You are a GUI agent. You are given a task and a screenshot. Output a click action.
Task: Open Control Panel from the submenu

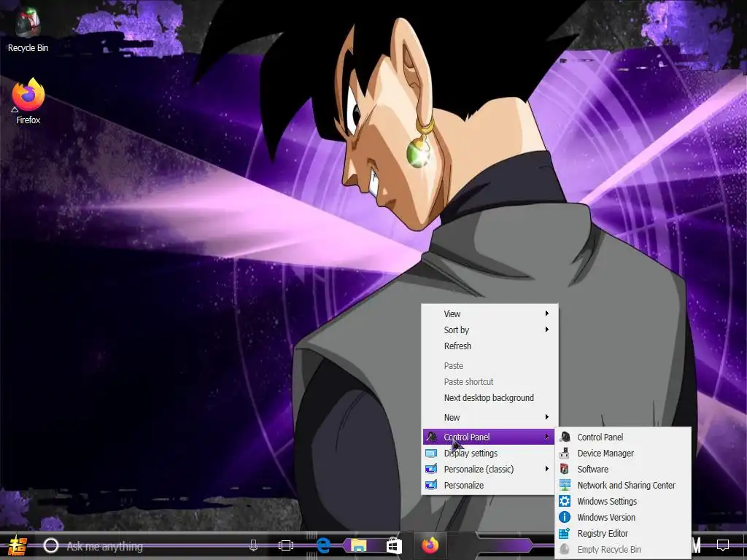pos(623,437)
